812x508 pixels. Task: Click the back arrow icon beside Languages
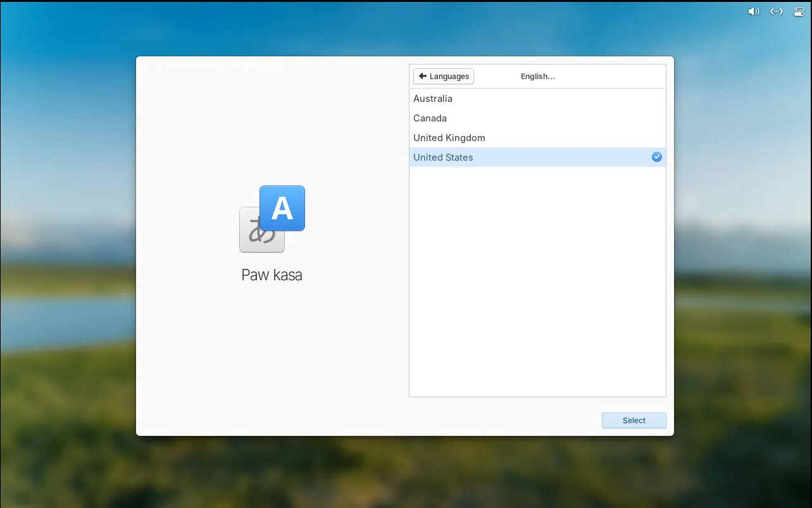click(x=423, y=76)
